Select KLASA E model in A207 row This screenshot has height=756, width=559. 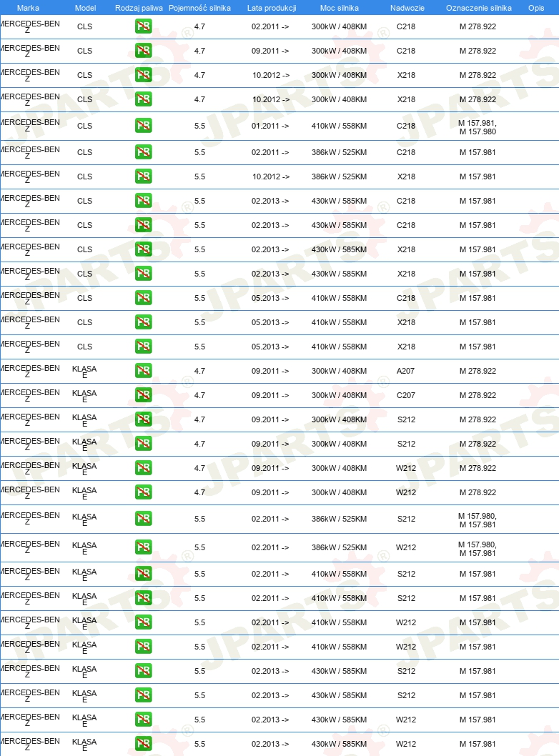84,372
